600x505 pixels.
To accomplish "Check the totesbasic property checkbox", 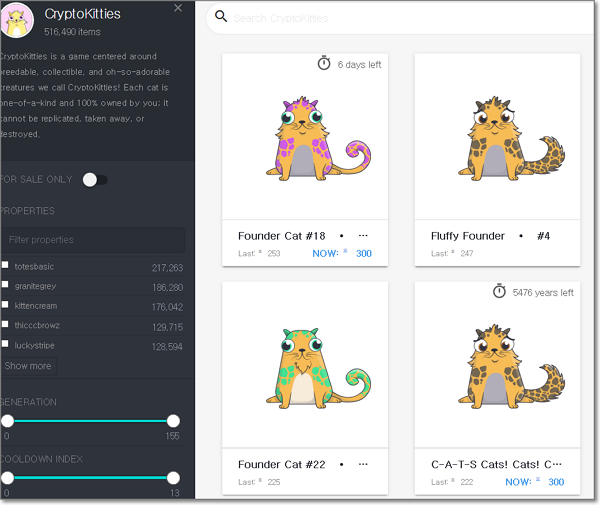I will click(6, 266).
